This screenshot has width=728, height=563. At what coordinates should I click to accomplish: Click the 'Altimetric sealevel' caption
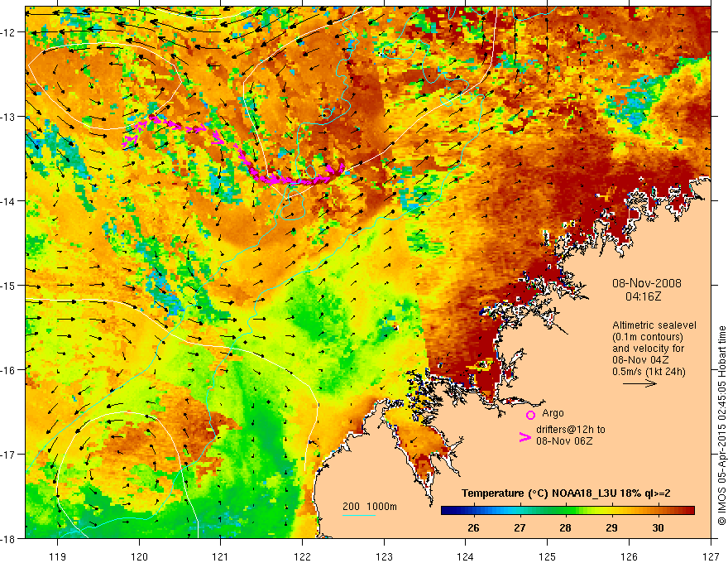pos(654,325)
